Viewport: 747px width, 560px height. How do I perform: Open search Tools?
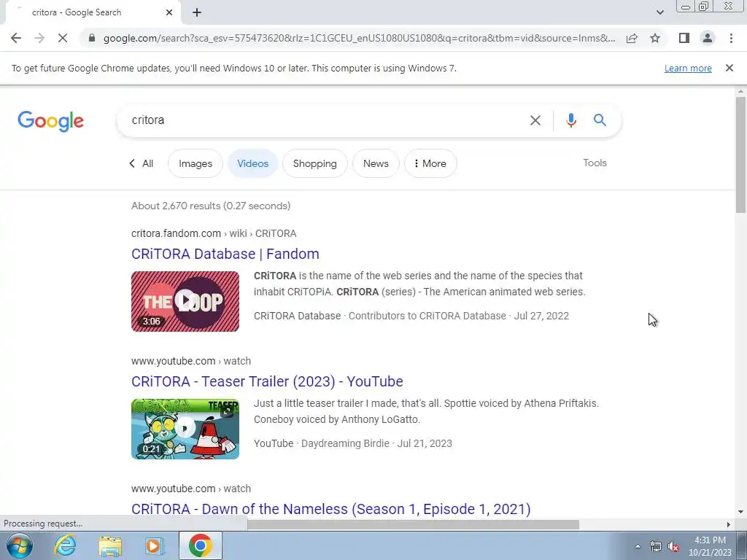(x=595, y=163)
